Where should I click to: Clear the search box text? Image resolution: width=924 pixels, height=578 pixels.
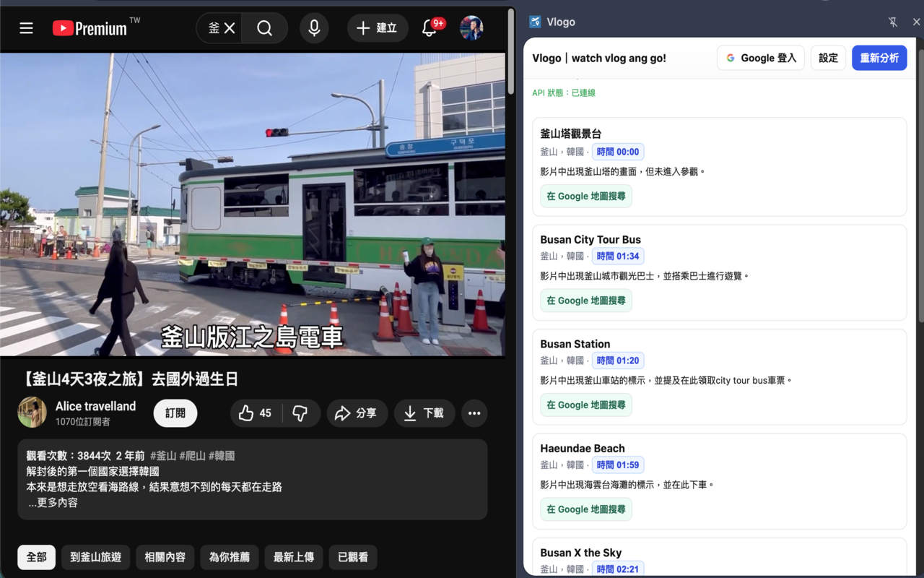point(230,28)
